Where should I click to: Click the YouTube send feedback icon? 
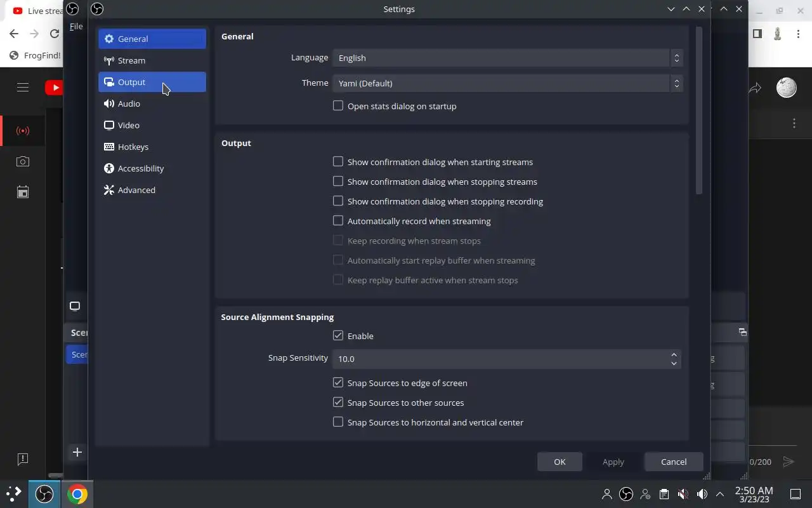coord(23,458)
